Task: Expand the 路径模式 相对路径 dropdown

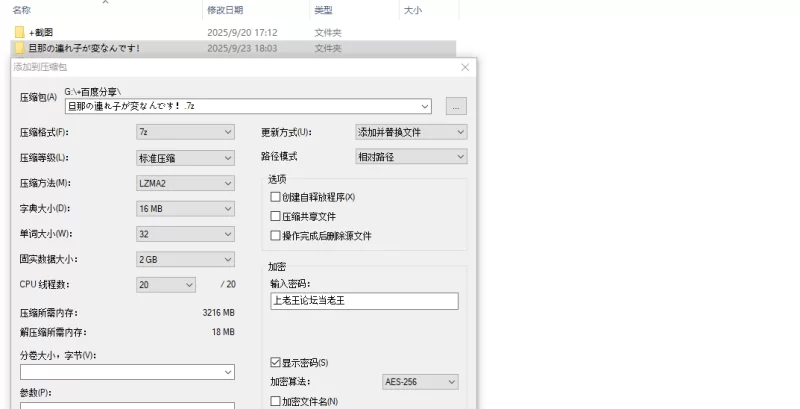Action: coord(411,157)
